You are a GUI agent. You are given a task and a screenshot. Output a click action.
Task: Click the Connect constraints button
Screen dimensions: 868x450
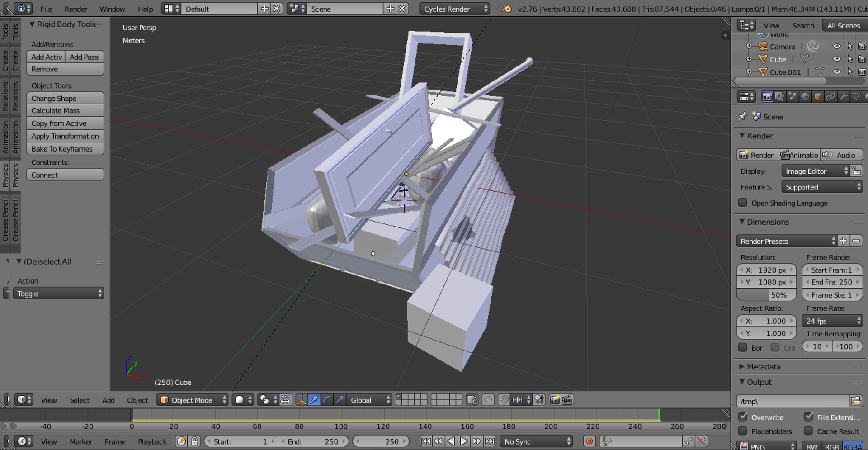[65, 175]
